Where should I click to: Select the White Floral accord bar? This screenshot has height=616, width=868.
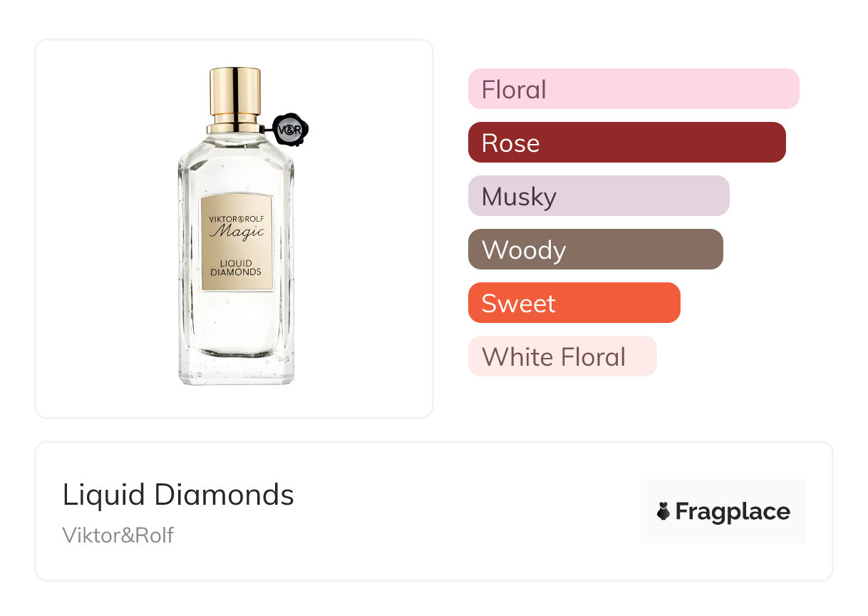562,356
